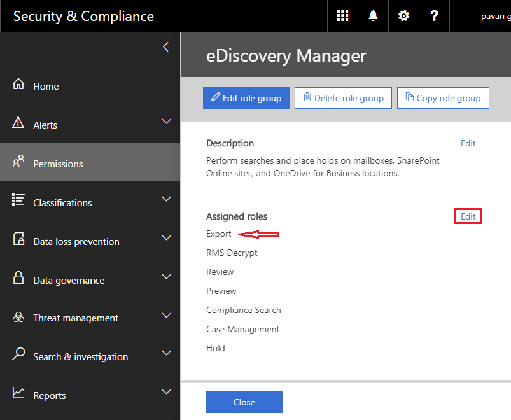Select the Compliance Search role
Image resolution: width=511 pixels, height=420 pixels.
click(244, 310)
